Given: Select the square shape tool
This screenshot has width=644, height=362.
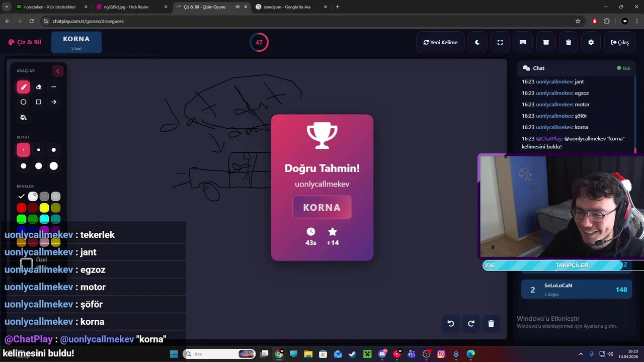Looking at the screenshot, I should tap(39, 102).
